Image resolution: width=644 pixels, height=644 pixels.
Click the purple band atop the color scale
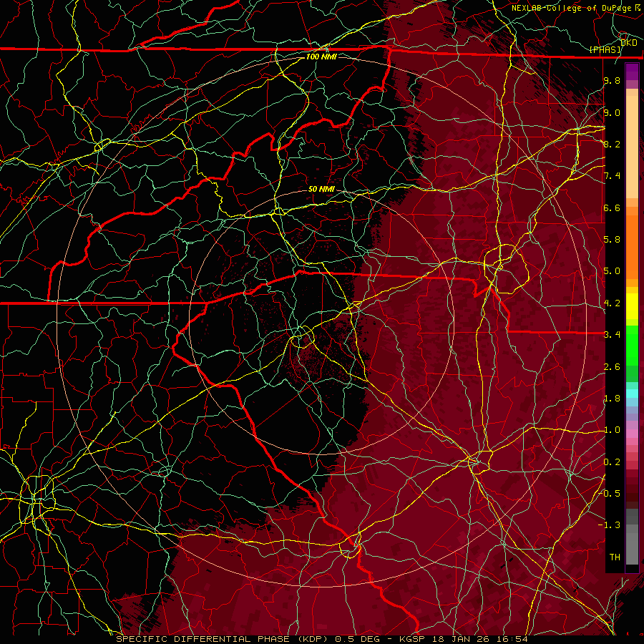[x=632, y=72]
